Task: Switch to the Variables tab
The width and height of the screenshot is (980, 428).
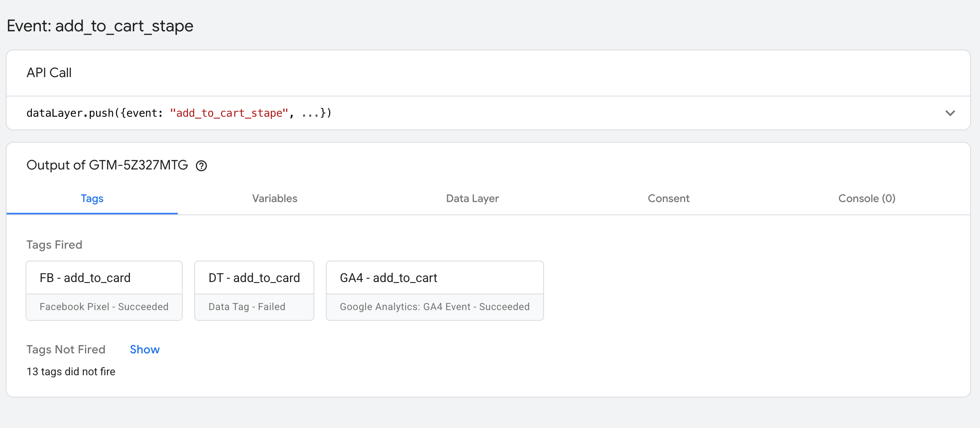Action: coord(275,198)
